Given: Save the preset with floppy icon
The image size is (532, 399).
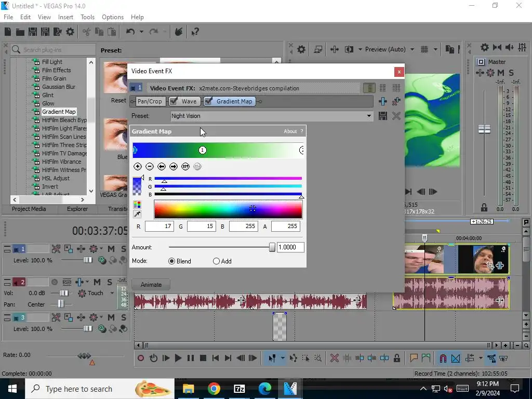Looking at the screenshot, I should (x=383, y=116).
